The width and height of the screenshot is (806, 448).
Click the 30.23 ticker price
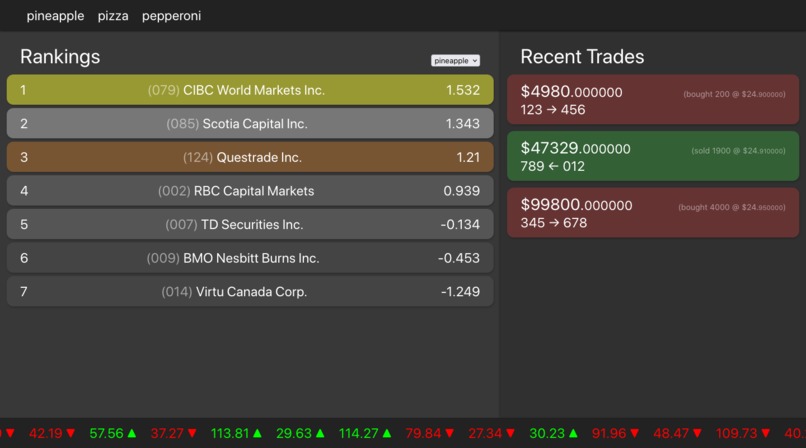[547, 434]
